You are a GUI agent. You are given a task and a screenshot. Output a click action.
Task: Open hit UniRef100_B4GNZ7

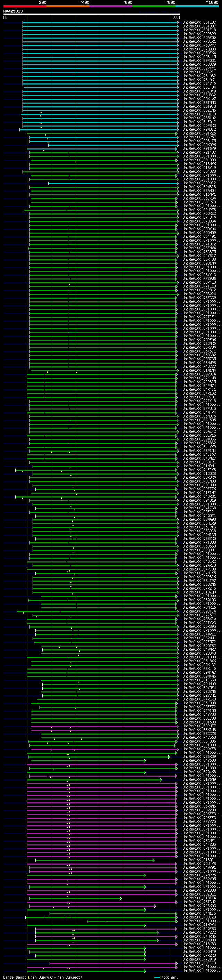click(x=199, y=459)
